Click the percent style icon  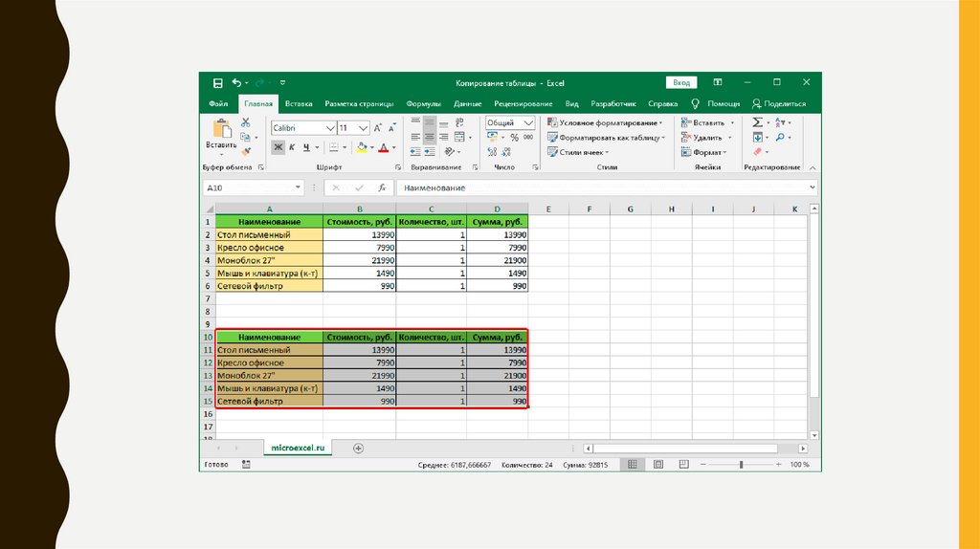coord(514,138)
